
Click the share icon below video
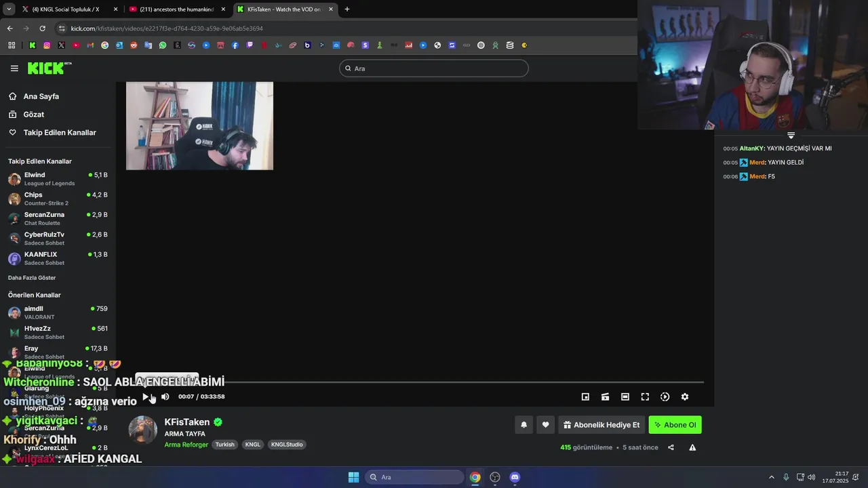(x=671, y=447)
